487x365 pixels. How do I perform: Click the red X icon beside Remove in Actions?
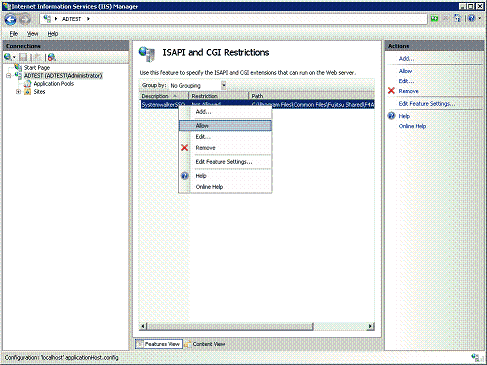pyautogui.click(x=391, y=91)
